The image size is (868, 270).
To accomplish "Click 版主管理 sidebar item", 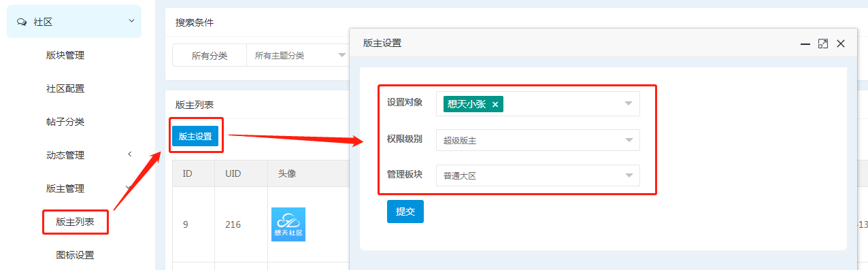I will (x=65, y=188).
